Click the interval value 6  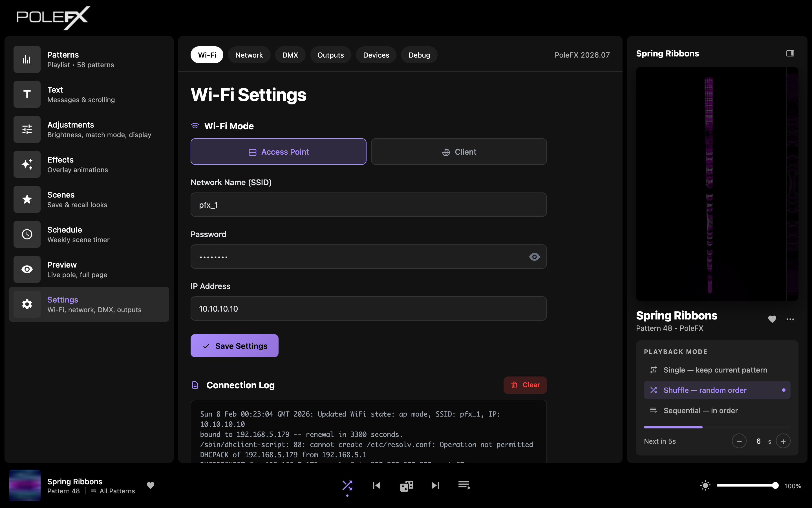(x=758, y=441)
